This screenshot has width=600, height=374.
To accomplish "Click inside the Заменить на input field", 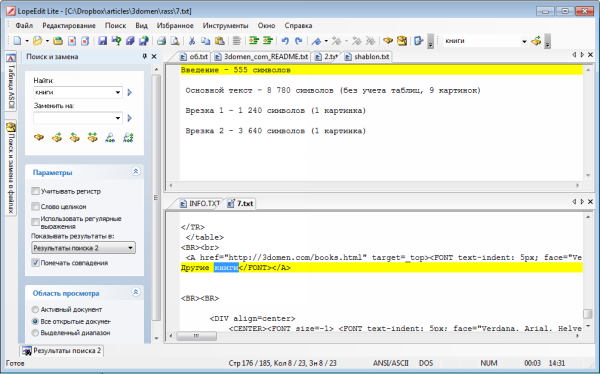I will pyautogui.click(x=73, y=118).
